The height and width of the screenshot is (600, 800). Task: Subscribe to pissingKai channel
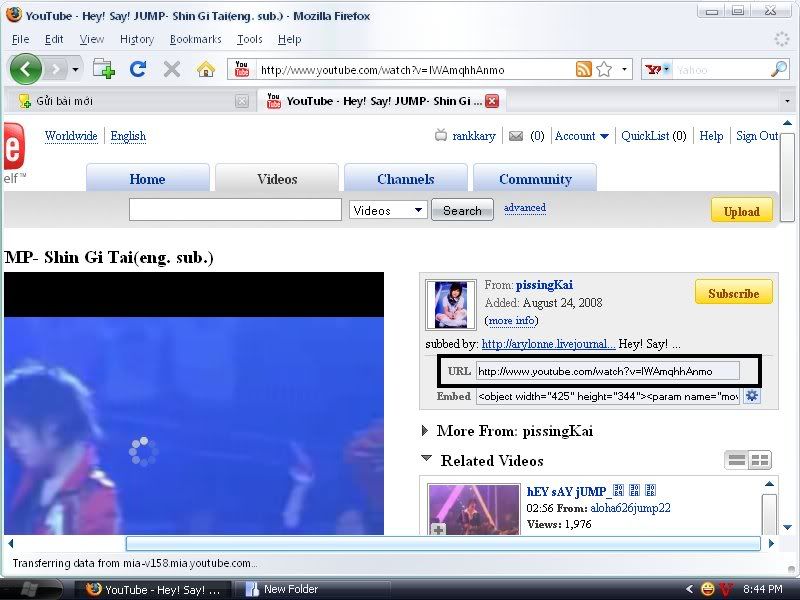734,292
